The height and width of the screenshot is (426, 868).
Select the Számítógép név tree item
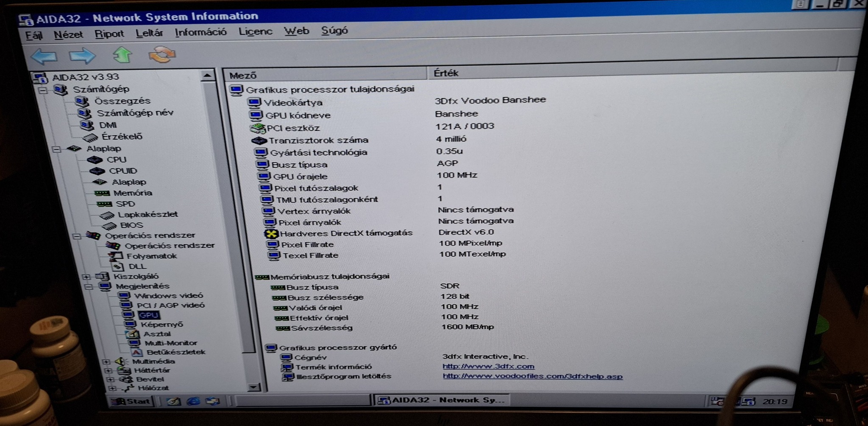tap(135, 113)
